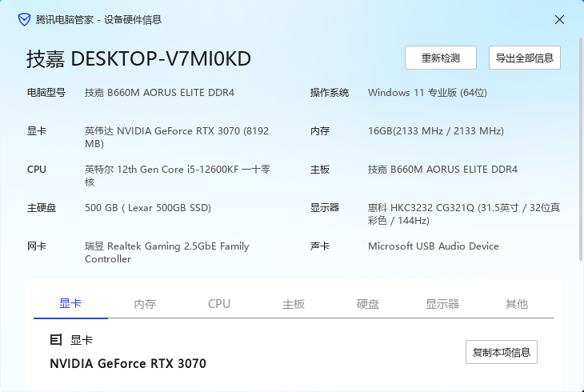
Task: Select the 其他 tab
Action: point(517,304)
